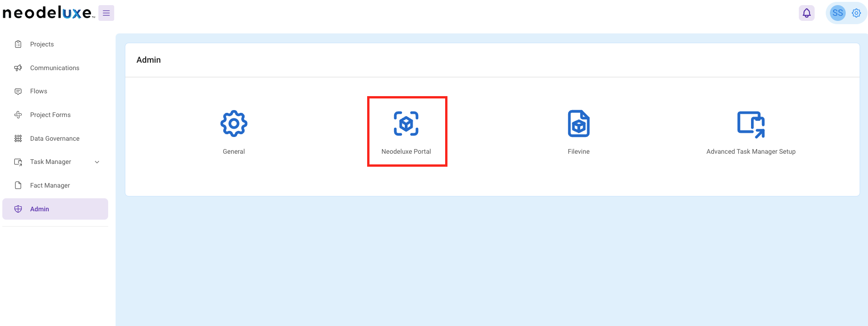Click the Data Governance grid icon
The image size is (868, 326).
tap(18, 138)
